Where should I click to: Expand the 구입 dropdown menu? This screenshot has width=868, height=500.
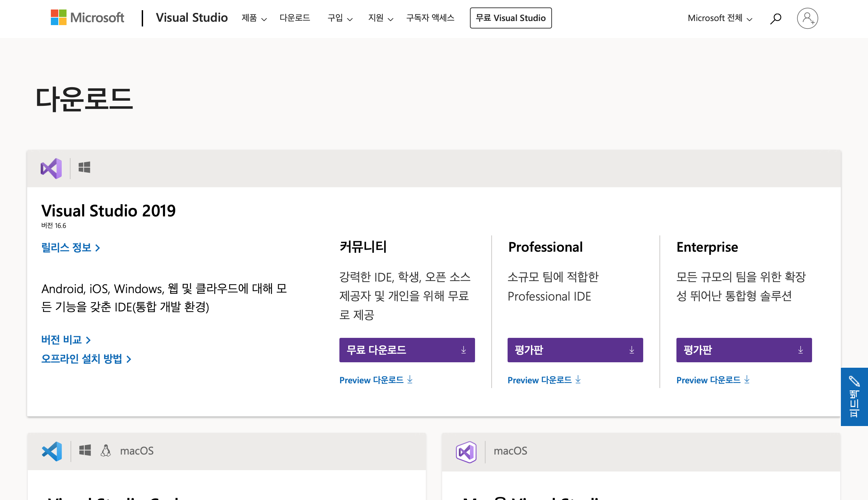coord(339,18)
